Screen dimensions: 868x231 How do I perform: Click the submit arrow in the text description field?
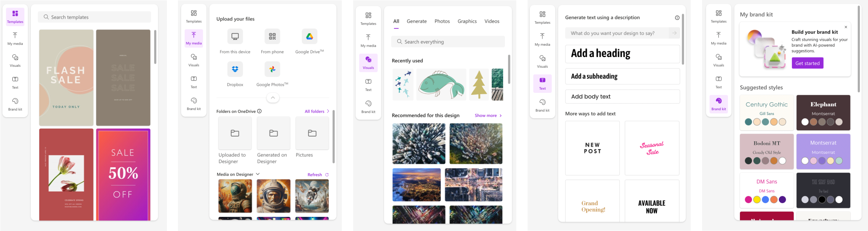point(674,33)
